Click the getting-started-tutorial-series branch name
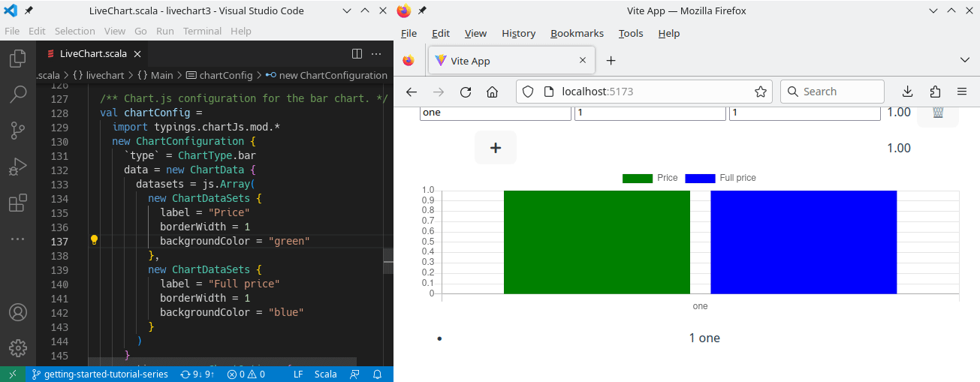 (x=105, y=374)
